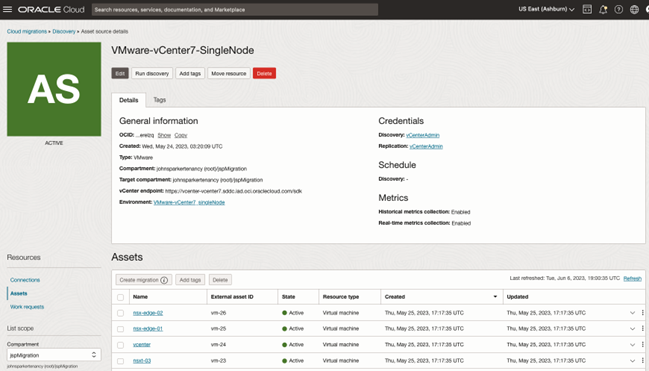Open the hamburger navigation menu
649x371 pixels.
(7, 9)
